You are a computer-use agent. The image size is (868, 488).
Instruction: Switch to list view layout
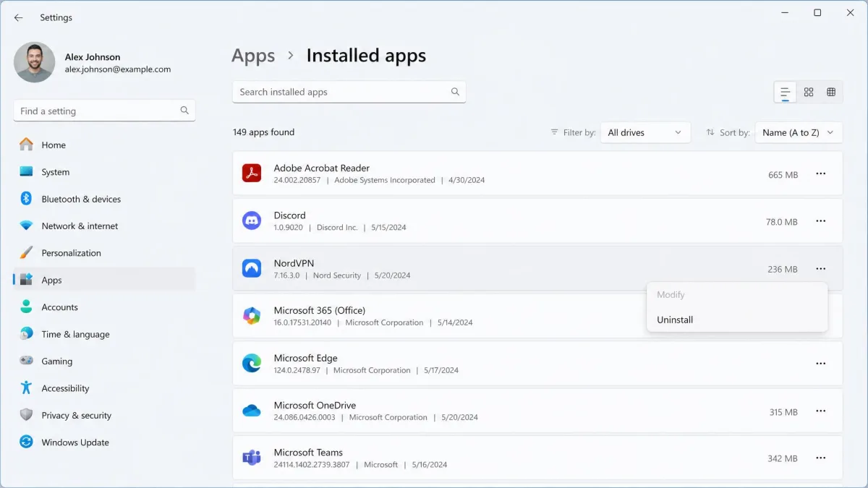(x=785, y=93)
